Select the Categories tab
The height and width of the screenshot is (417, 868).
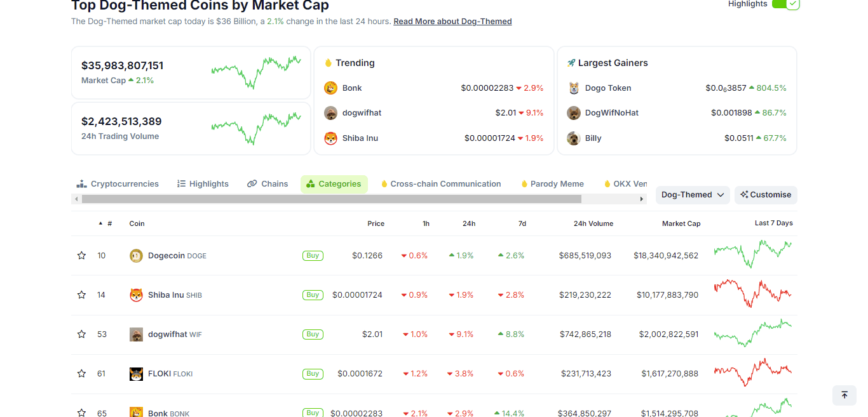334,184
